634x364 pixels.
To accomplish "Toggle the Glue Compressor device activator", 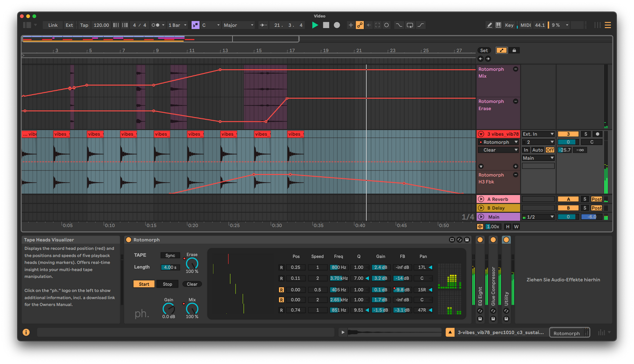I will click(493, 240).
